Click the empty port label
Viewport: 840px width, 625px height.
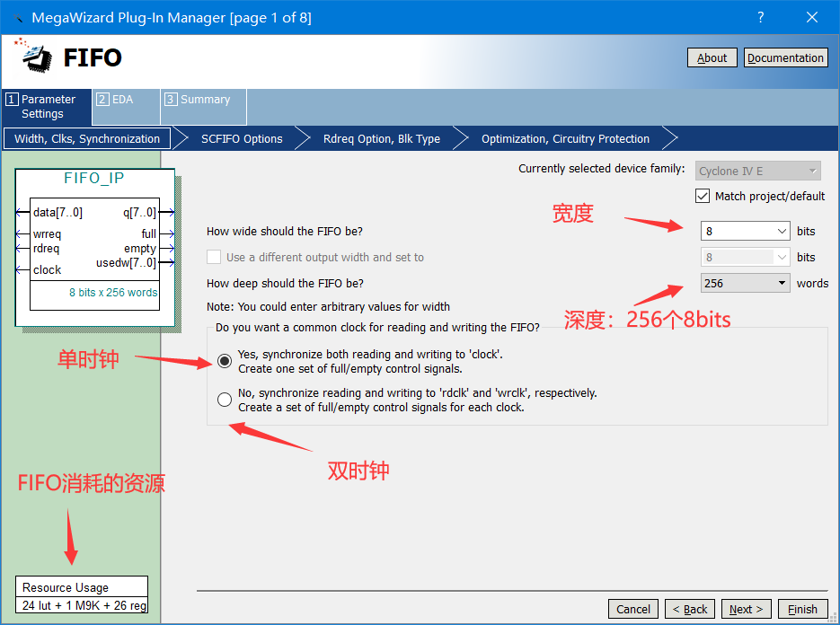point(140,249)
